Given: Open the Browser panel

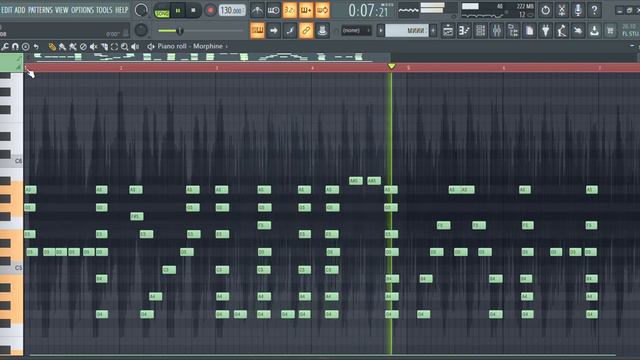Looking at the screenshot, I should (513, 30).
